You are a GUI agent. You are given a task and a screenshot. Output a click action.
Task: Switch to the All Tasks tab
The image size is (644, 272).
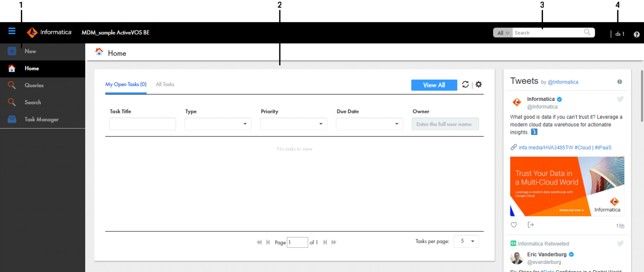[165, 84]
